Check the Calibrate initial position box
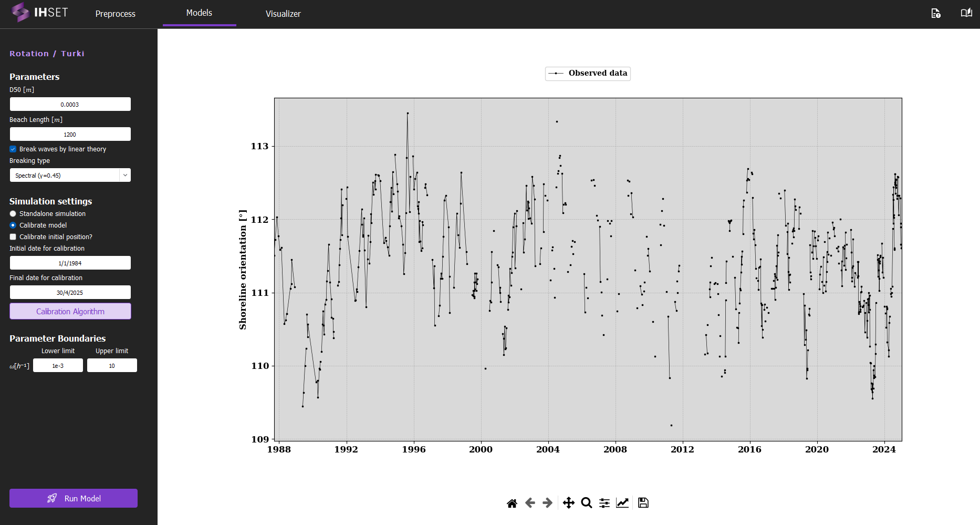 pos(12,237)
